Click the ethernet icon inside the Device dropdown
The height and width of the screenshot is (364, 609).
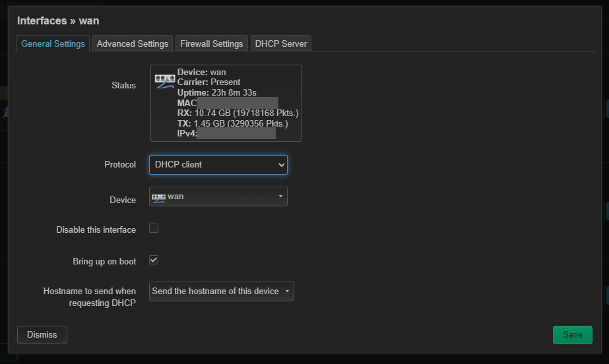pyautogui.click(x=158, y=198)
